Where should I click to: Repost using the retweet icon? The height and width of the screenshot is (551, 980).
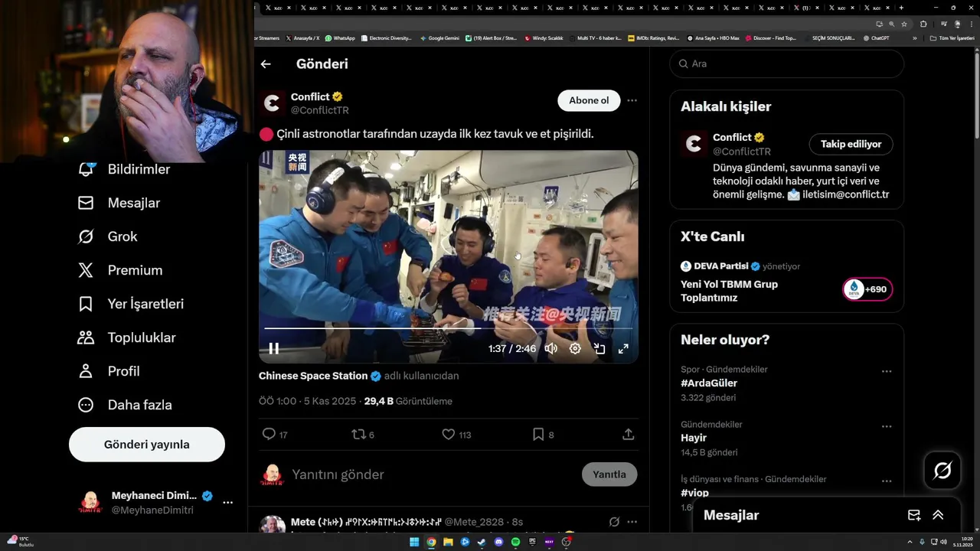point(358,434)
